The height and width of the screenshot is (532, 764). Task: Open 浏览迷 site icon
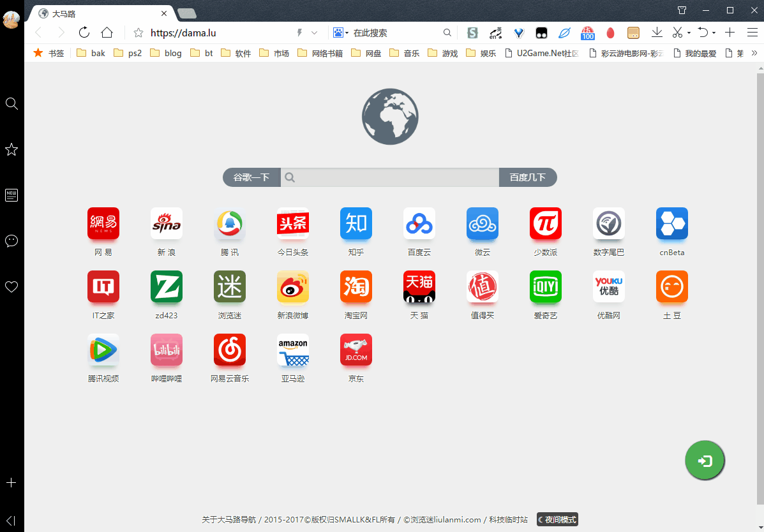pyautogui.click(x=230, y=286)
